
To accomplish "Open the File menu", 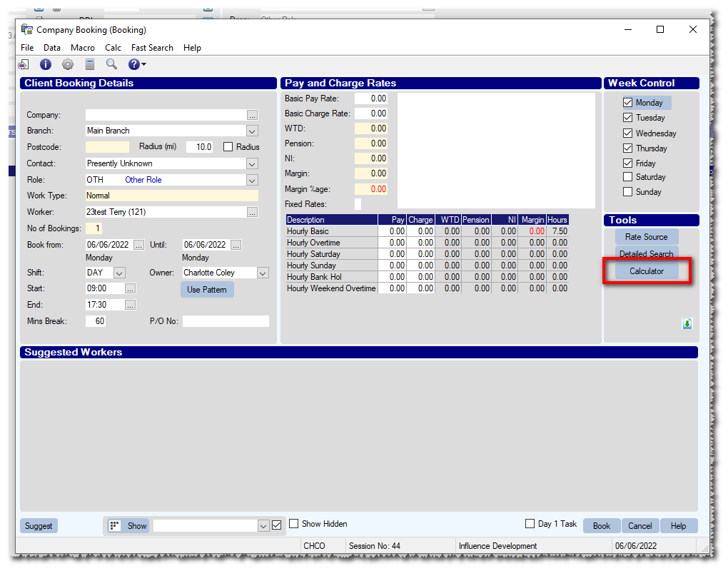I will pyautogui.click(x=27, y=48).
